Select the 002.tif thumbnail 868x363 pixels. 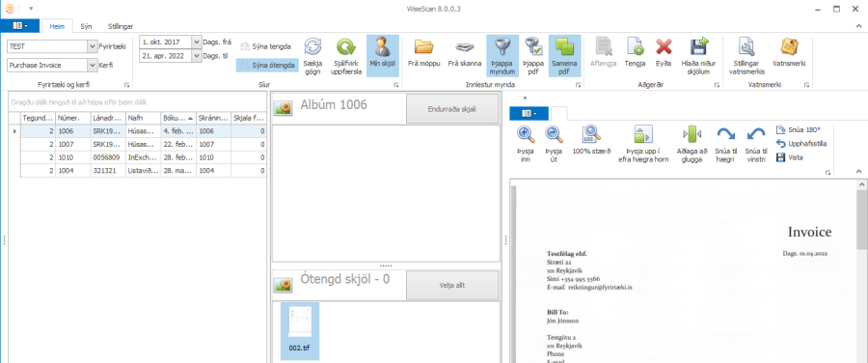[x=300, y=331]
